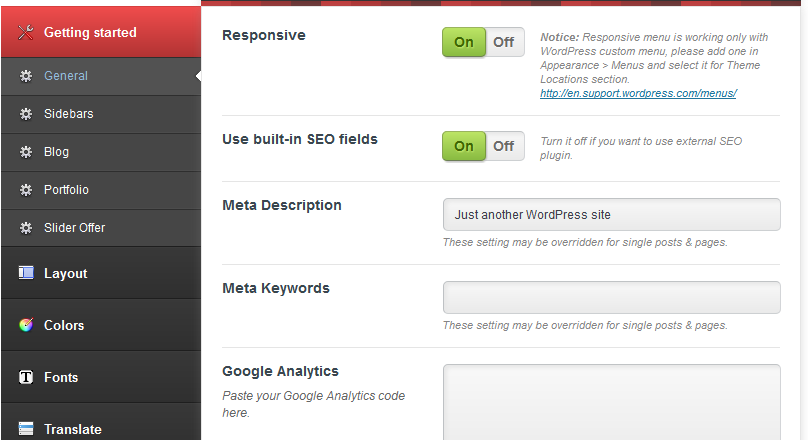Open Slider Offer settings
The image size is (808, 440).
pyautogui.click(x=101, y=228)
